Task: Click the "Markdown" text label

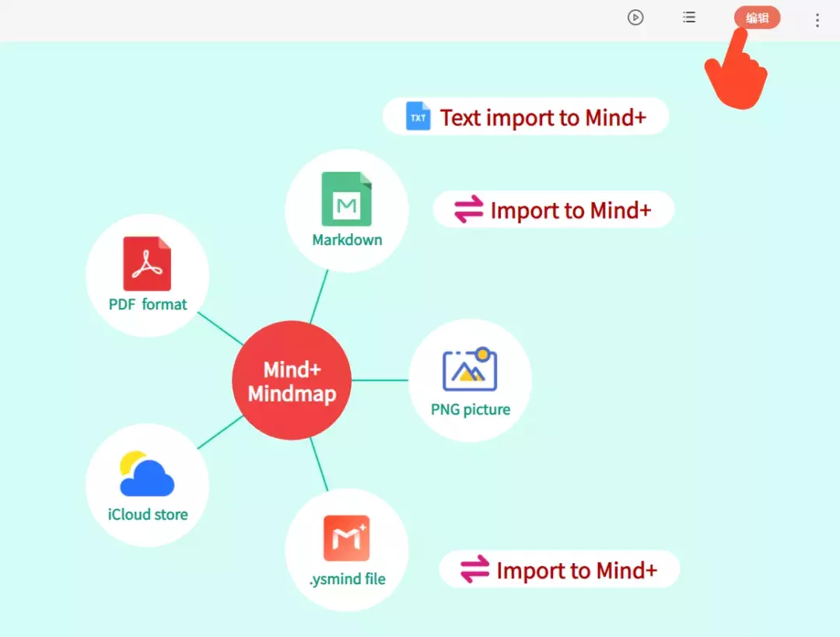Action: click(347, 240)
